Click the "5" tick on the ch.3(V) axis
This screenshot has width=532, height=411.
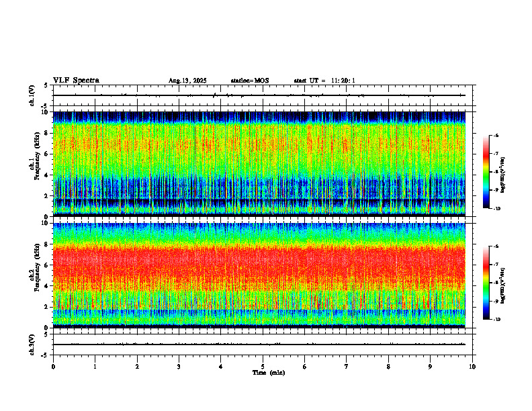point(46,334)
